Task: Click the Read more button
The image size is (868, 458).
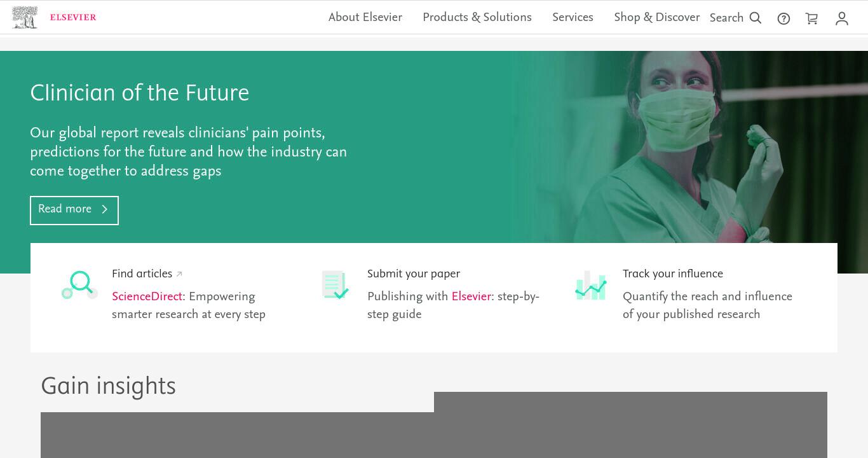Action: point(74,210)
